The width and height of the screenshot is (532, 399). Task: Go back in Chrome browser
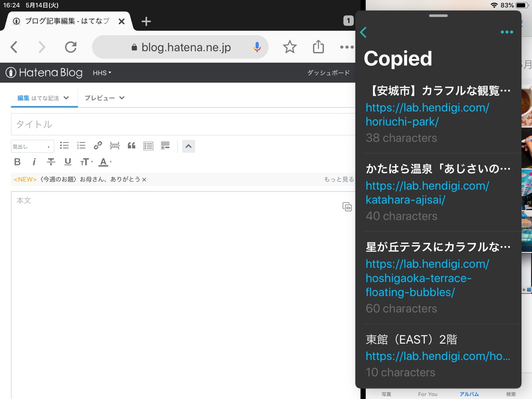[x=14, y=47]
